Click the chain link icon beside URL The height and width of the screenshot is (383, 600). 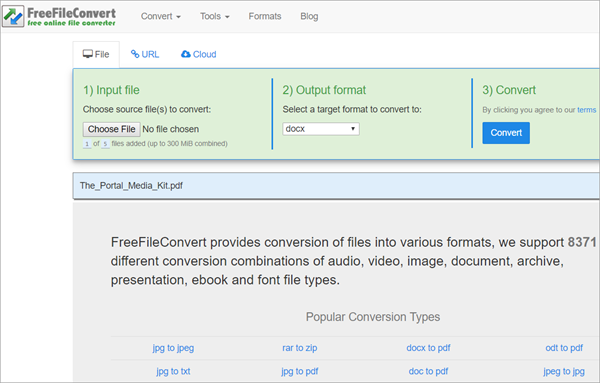pos(135,54)
